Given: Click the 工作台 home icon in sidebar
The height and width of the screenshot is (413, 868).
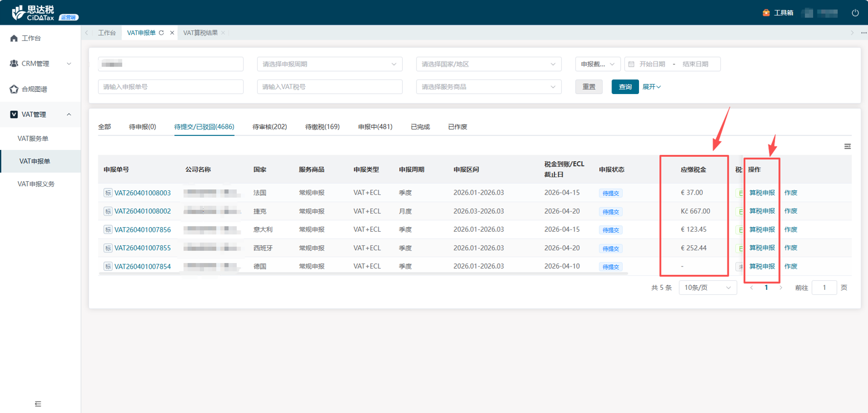Looking at the screenshot, I should [x=14, y=39].
